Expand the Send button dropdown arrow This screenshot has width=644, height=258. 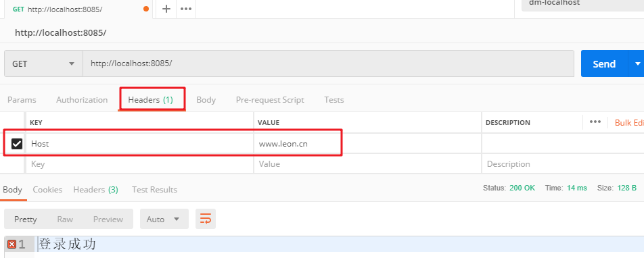[x=637, y=63]
